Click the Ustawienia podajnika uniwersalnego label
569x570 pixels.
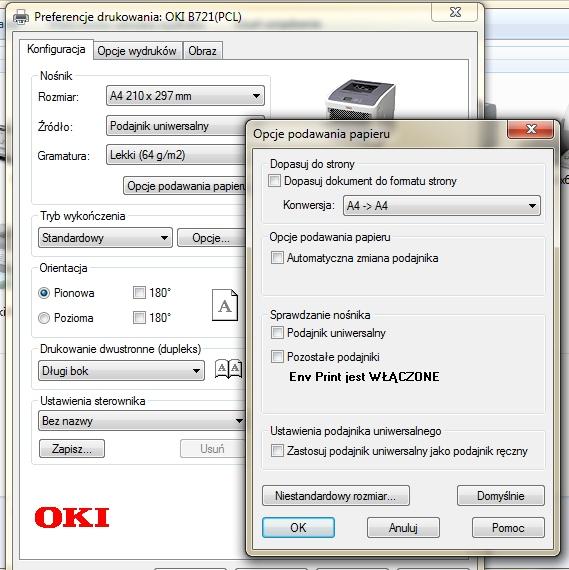356,431
